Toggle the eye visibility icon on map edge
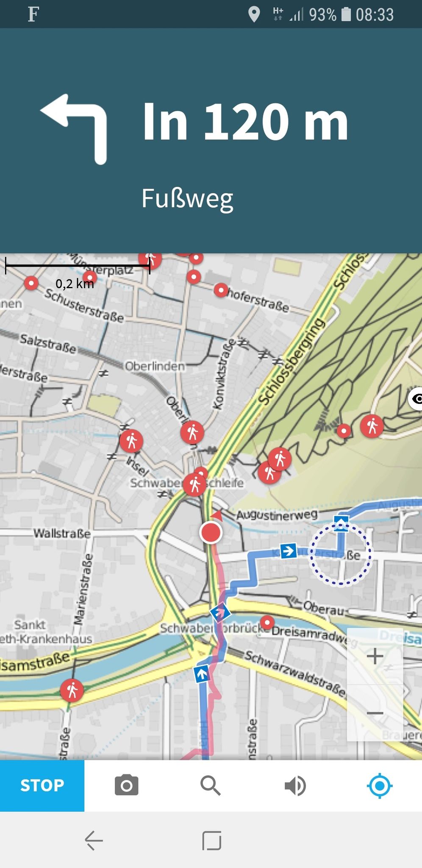This screenshot has width=422, height=868. point(416,398)
